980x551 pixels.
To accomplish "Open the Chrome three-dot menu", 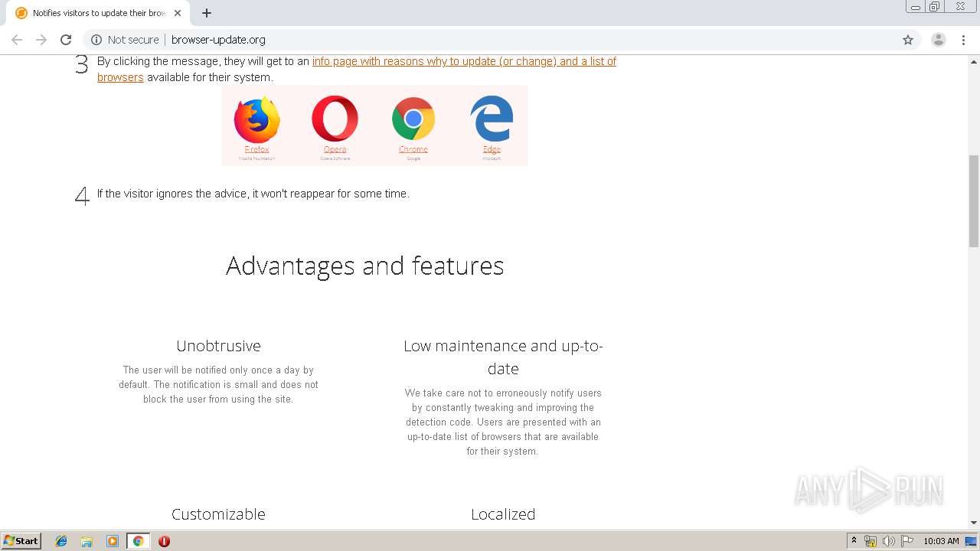I will [x=964, y=40].
